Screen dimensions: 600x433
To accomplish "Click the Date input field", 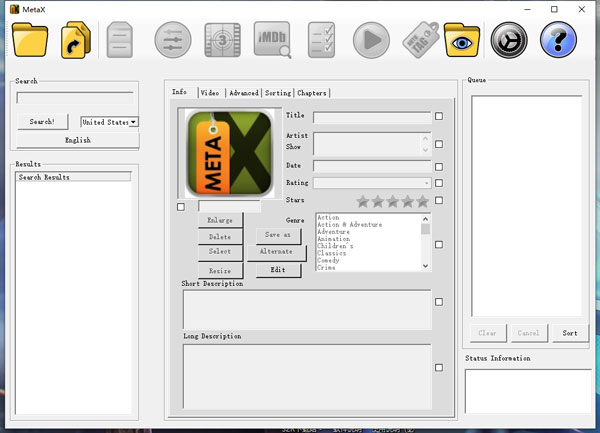I will [x=372, y=166].
